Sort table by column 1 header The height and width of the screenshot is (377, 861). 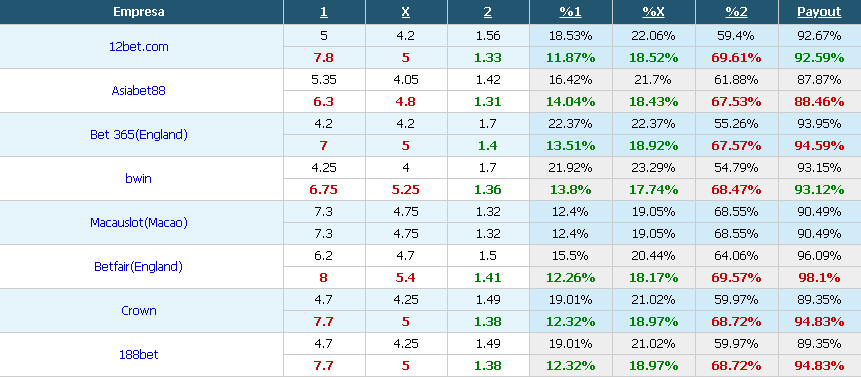click(323, 12)
